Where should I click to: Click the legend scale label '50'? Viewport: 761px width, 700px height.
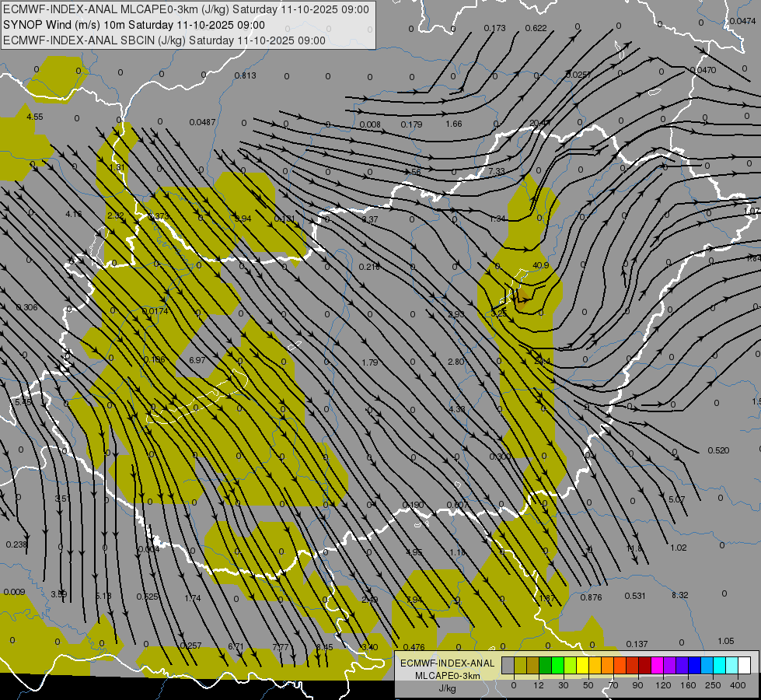(x=588, y=685)
